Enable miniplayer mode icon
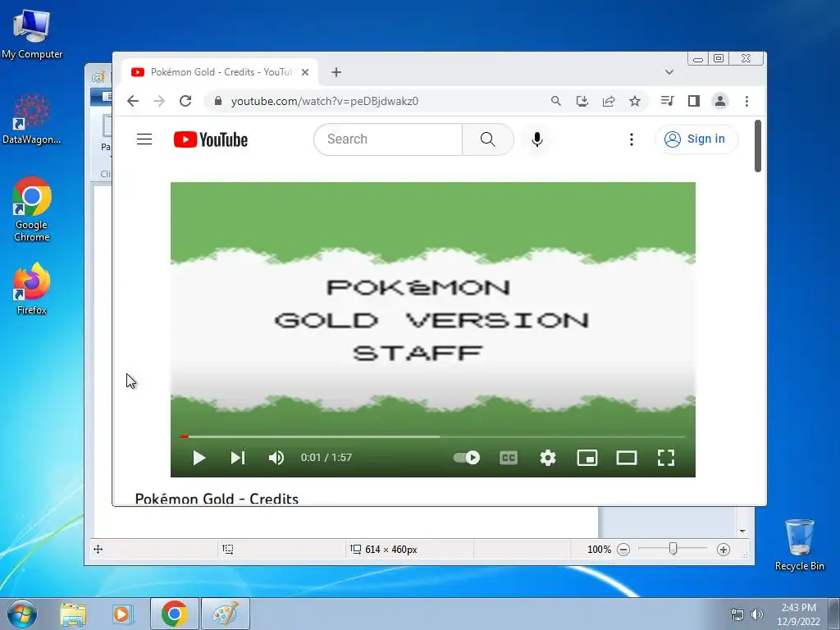Viewport: 840px width, 630px height. [587, 458]
